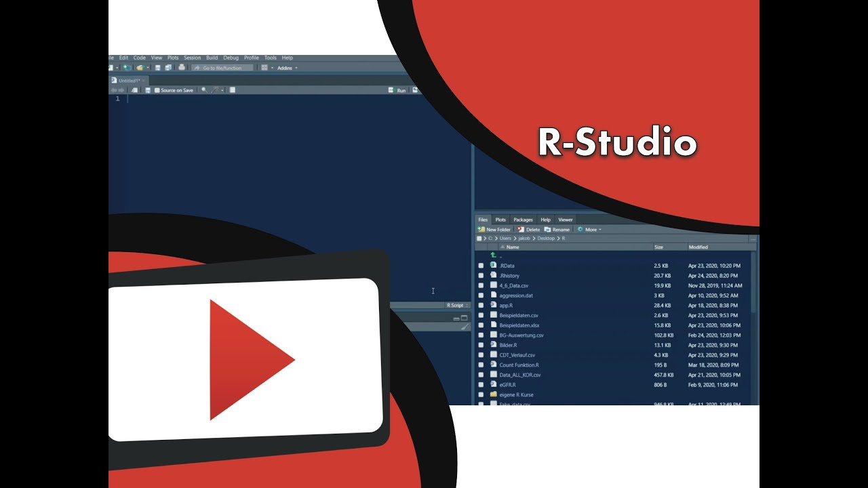Screen dimensions: 868x488
Task: Check the app.R checkbox
Action: coord(481,306)
